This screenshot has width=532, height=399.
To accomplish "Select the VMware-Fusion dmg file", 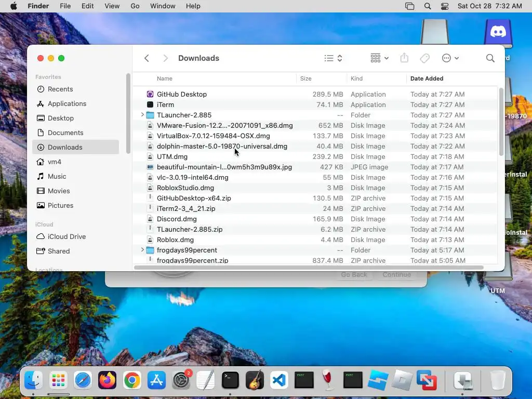I will (x=315, y=126).
